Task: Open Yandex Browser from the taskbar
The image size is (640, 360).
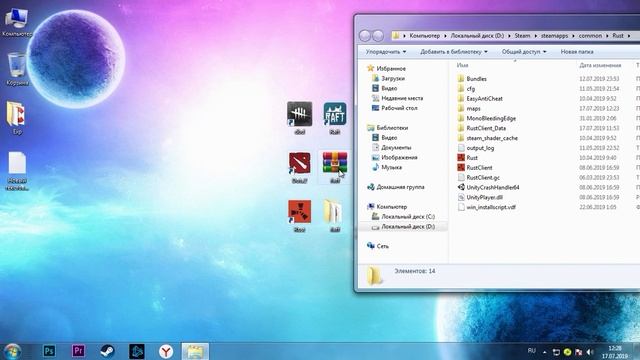Action: click(166, 351)
